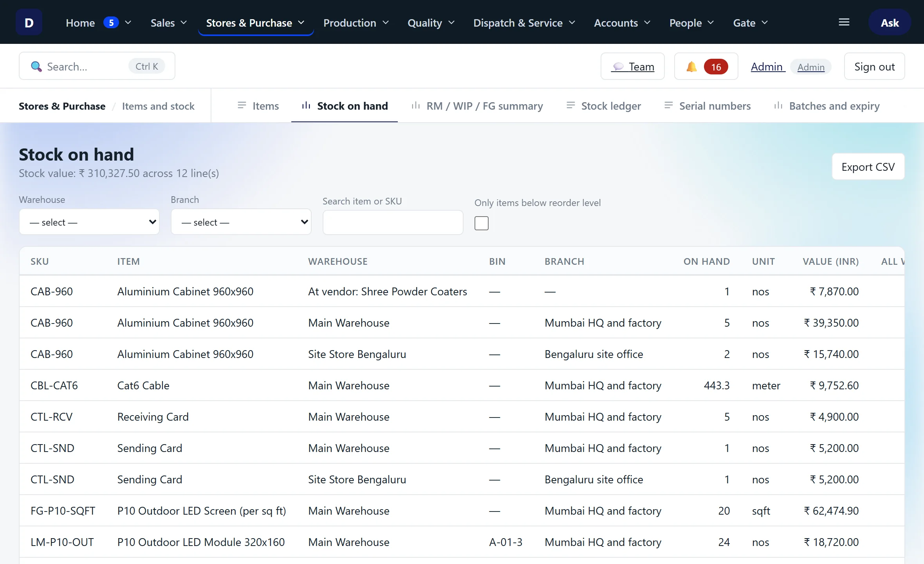Screen dimensions: 924x564
Task: Expand the Accounts menu
Action: point(622,23)
